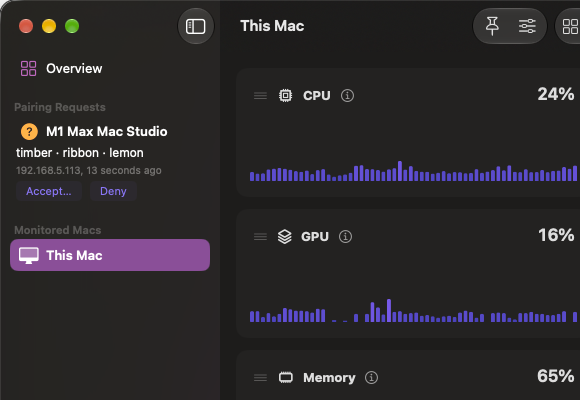Grab the GPU card reorder handle

coord(260,236)
